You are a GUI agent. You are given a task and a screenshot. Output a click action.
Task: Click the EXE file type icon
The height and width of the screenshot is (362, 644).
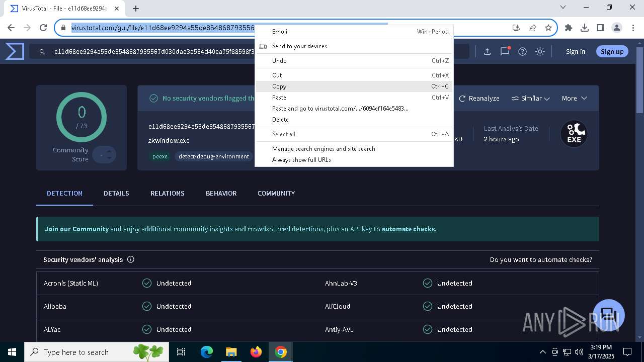pos(574,134)
